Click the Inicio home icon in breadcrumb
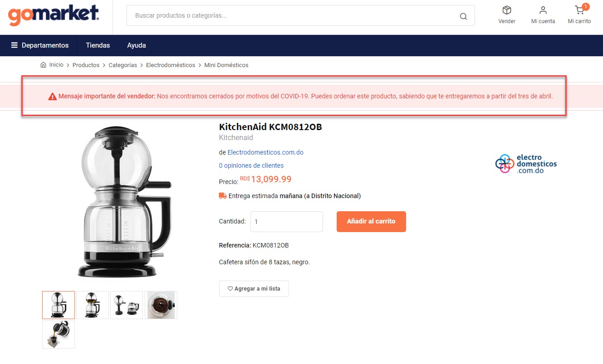This screenshot has height=364, width=603. tap(44, 65)
